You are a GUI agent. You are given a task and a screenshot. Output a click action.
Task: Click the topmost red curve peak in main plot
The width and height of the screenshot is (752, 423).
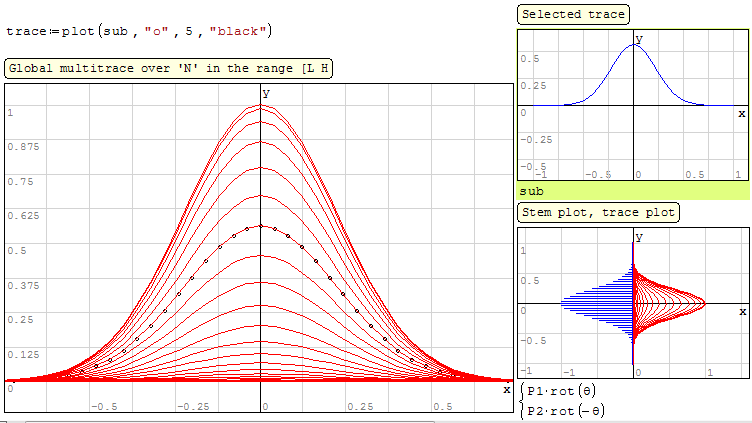260,105
